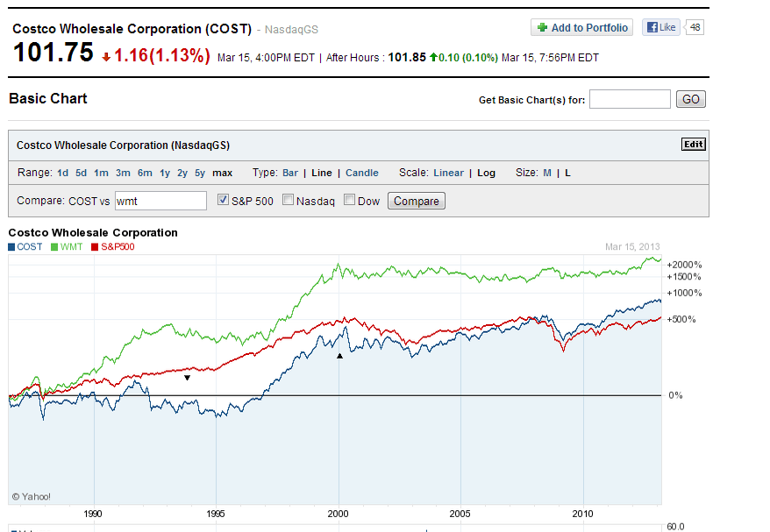Click the stock price 101.75
Image resolution: width=770 pixels, height=532 pixels.
pos(53,52)
